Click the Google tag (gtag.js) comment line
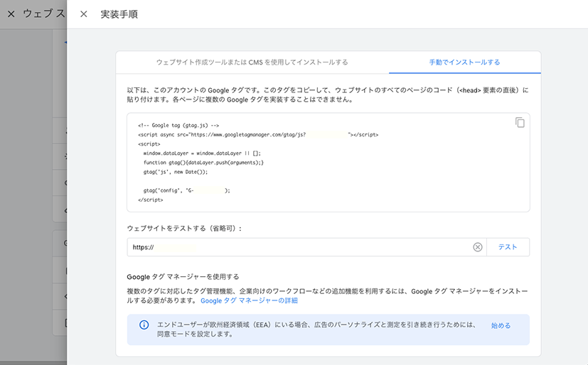The height and width of the screenshot is (365, 588). (178, 125)
